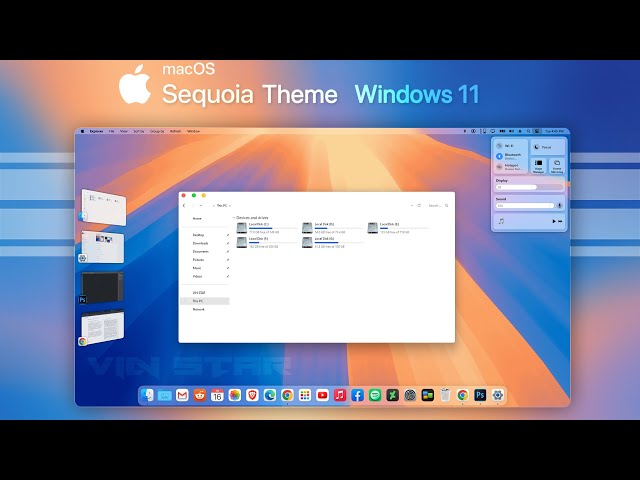Viewport: 640px width, 480px height.
Task: Open the File menu
Action: pyautogui.click(x=111, y=131)
